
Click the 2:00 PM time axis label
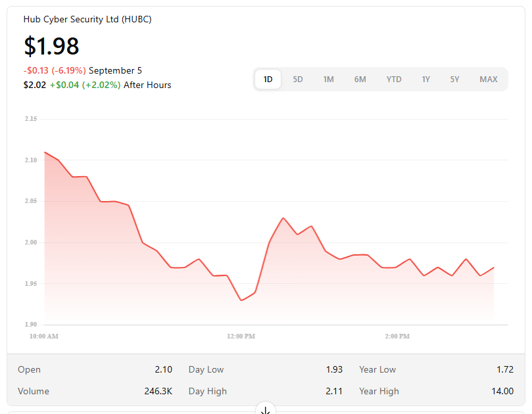tap(397, 336)
